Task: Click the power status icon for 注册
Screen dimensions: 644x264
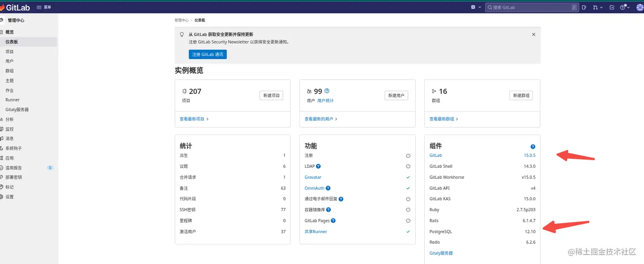Action: (408, 155)
